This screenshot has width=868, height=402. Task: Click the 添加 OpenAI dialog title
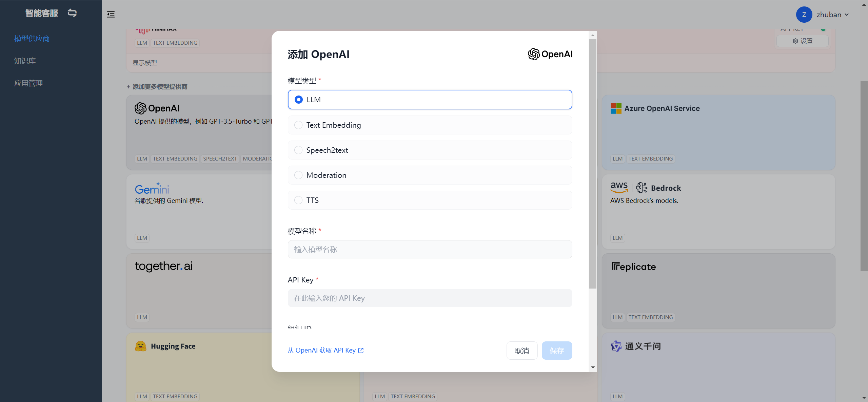pos(318,55)
